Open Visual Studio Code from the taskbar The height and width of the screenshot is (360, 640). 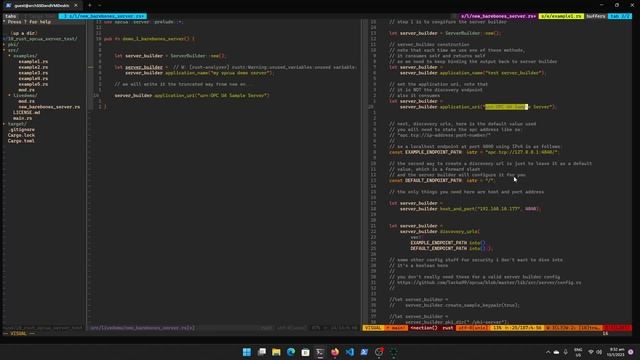349,352
